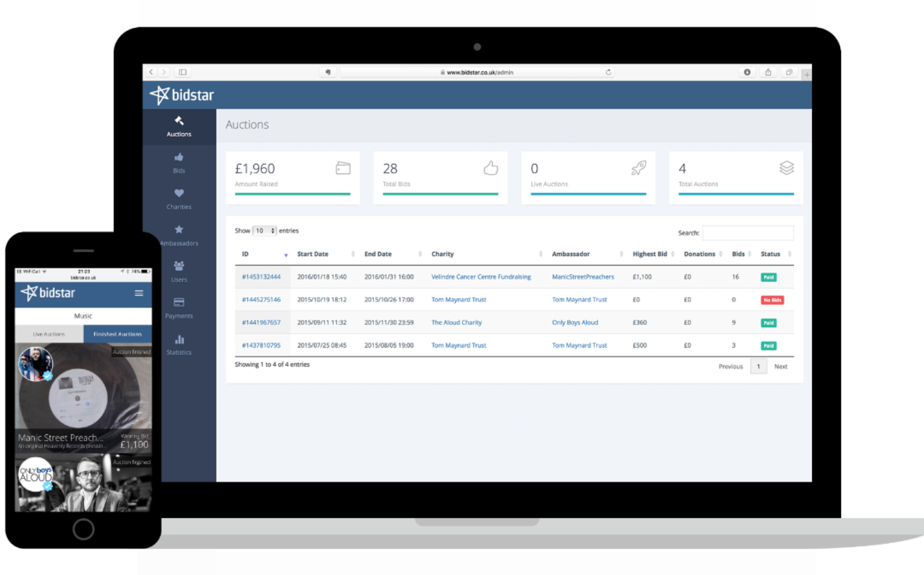The height and width of the screenshot is (575, 924).
Task: Open Statistics bar chart icon in sidebar
Action: (x=179, y=345)
